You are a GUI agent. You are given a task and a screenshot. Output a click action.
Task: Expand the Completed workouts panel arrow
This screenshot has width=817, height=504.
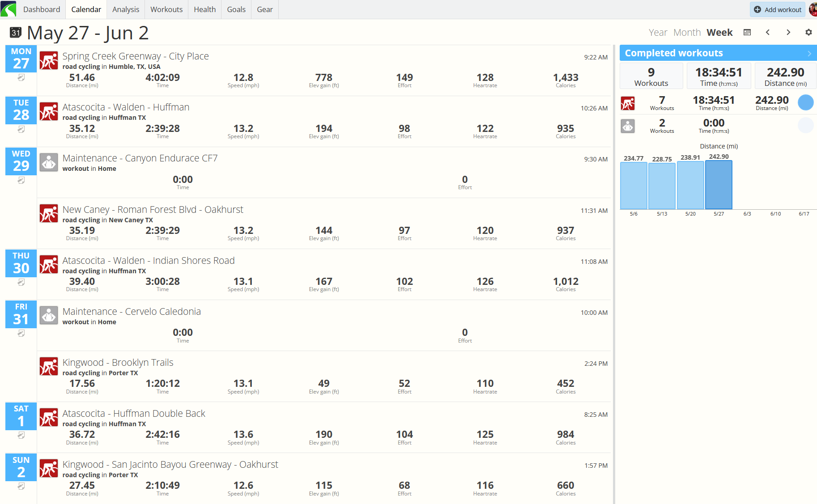point(809,53)
